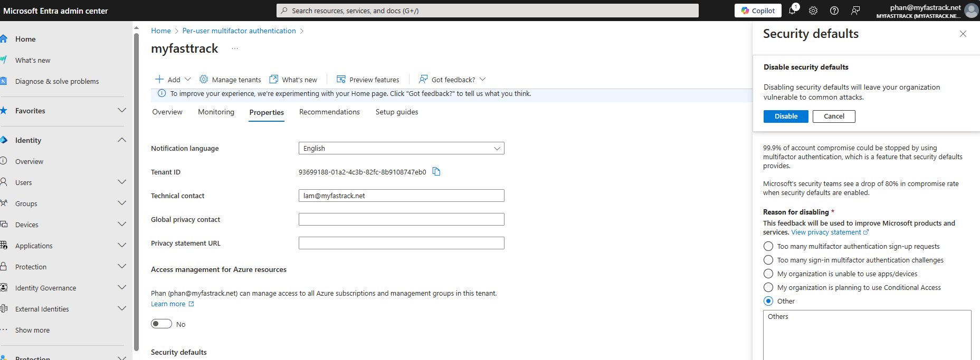Expand the Got feedback dropdown chevron
This screenshot has width=980, height=360.
point(482,79)
